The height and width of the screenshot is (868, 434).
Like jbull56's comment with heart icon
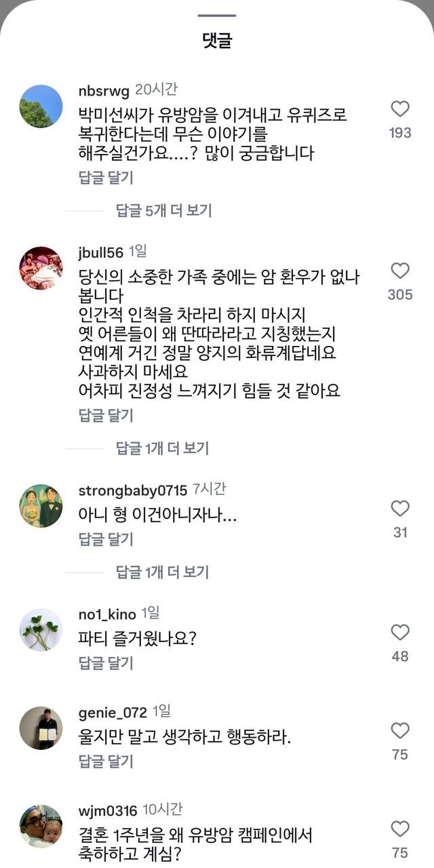tap(400, 271)
